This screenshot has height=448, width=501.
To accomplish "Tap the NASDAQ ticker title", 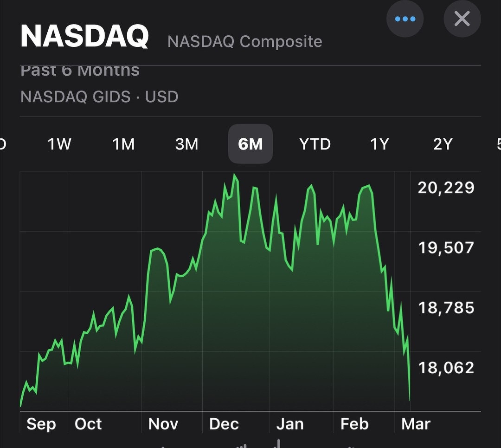I will pyautogui.click(x=84, y=36).
